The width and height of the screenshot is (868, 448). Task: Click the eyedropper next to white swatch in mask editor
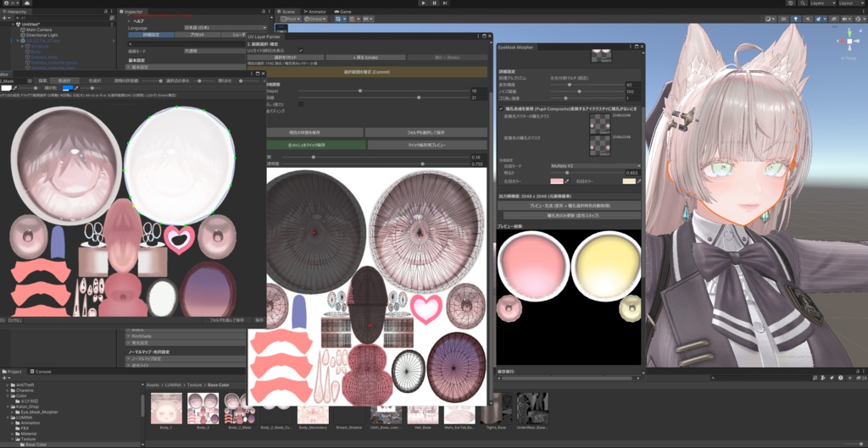click(x=15, y=88)
